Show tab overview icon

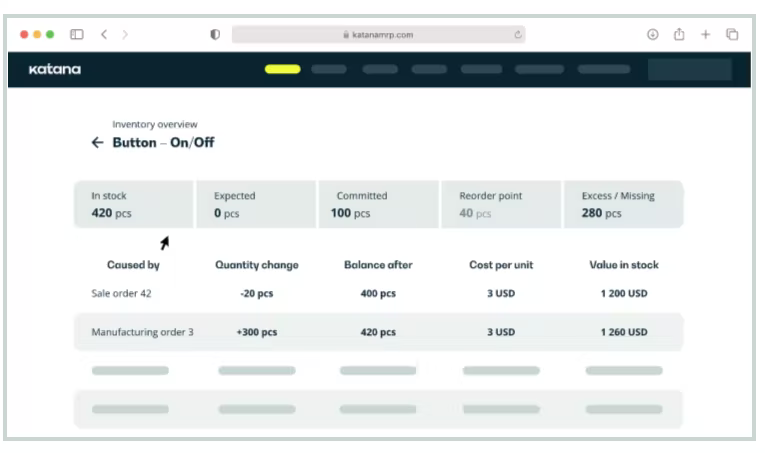pyautogui.click(x=732, y=34)
